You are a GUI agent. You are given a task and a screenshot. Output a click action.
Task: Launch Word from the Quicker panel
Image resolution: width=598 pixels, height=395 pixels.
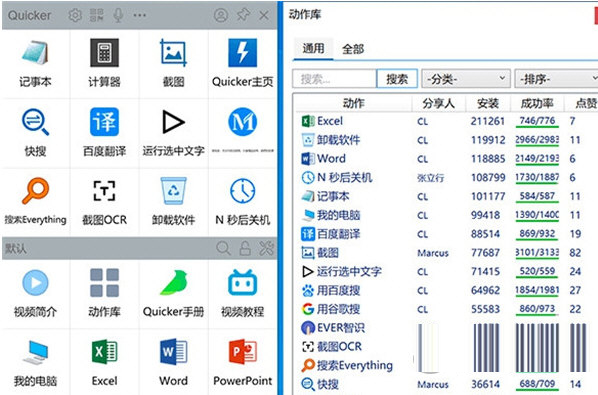(x=174, y=363)
